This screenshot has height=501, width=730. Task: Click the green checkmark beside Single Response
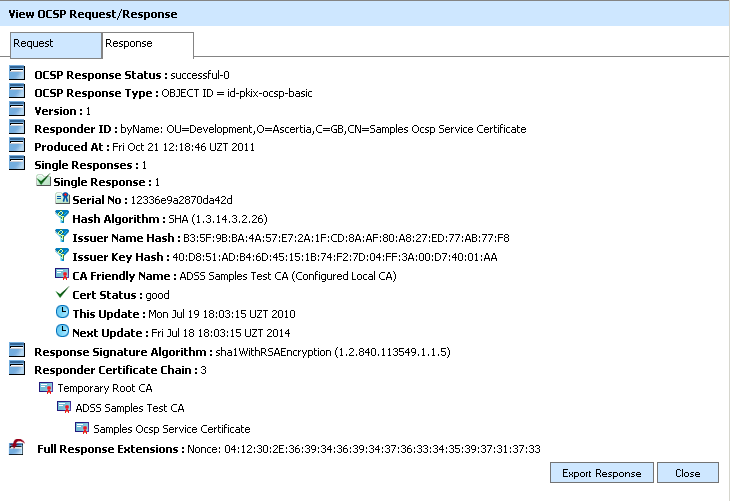tap(43, 182)
